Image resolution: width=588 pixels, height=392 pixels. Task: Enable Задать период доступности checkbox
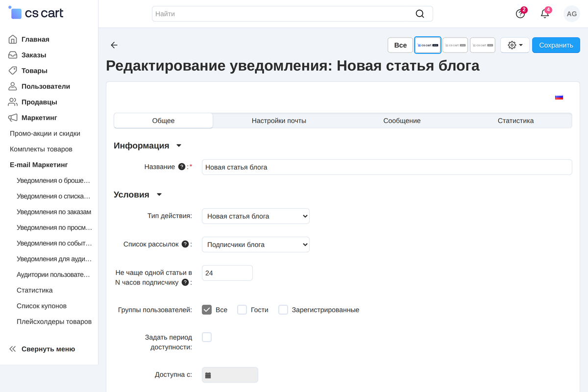point(207,337)
